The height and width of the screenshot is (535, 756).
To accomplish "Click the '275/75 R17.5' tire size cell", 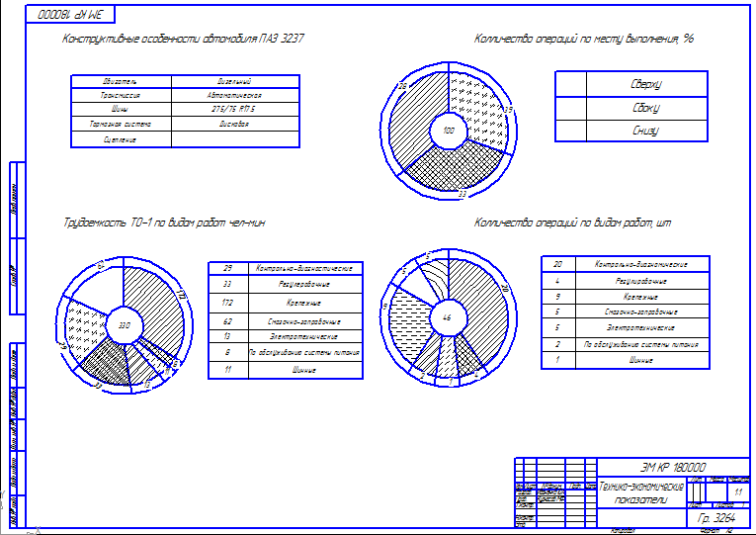I will [235, 109].
